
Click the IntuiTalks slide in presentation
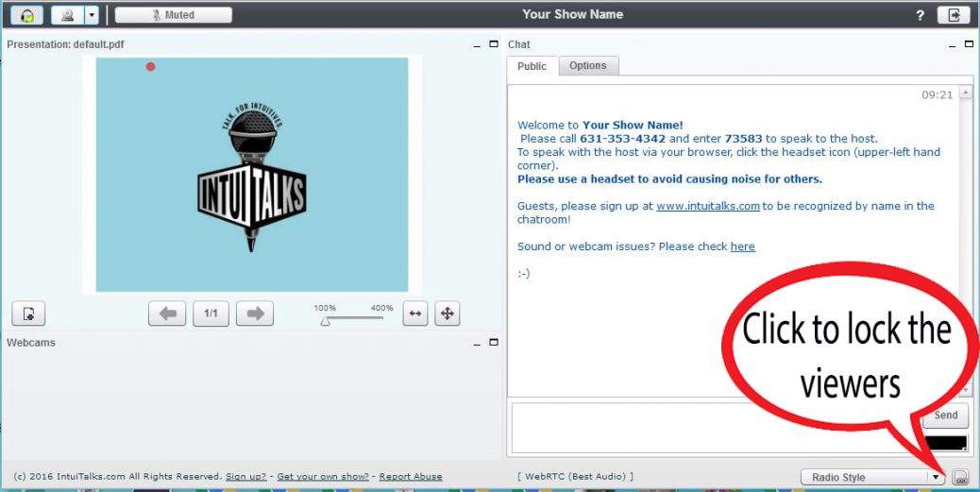(x=252, y=175)
